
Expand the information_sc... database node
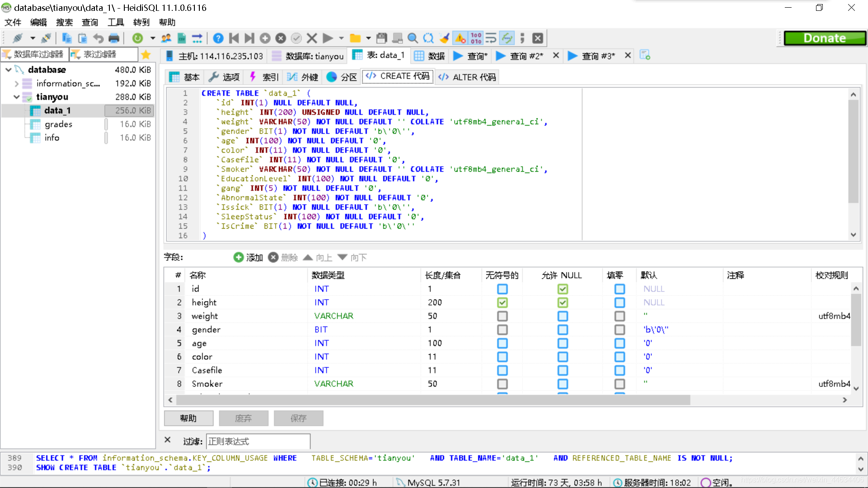(16, 84)
